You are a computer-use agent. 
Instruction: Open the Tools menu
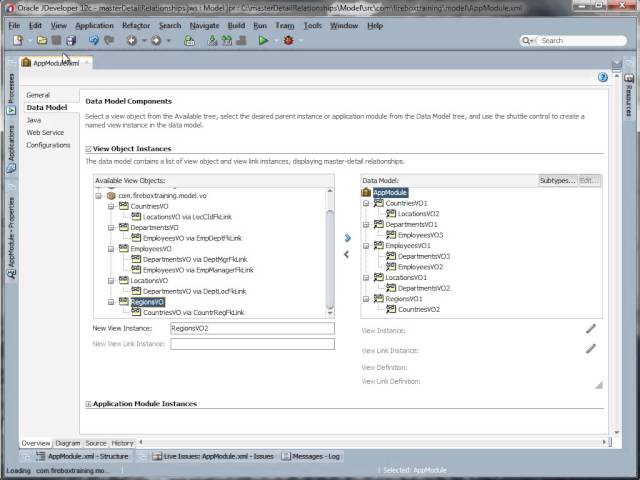(313, 25)
